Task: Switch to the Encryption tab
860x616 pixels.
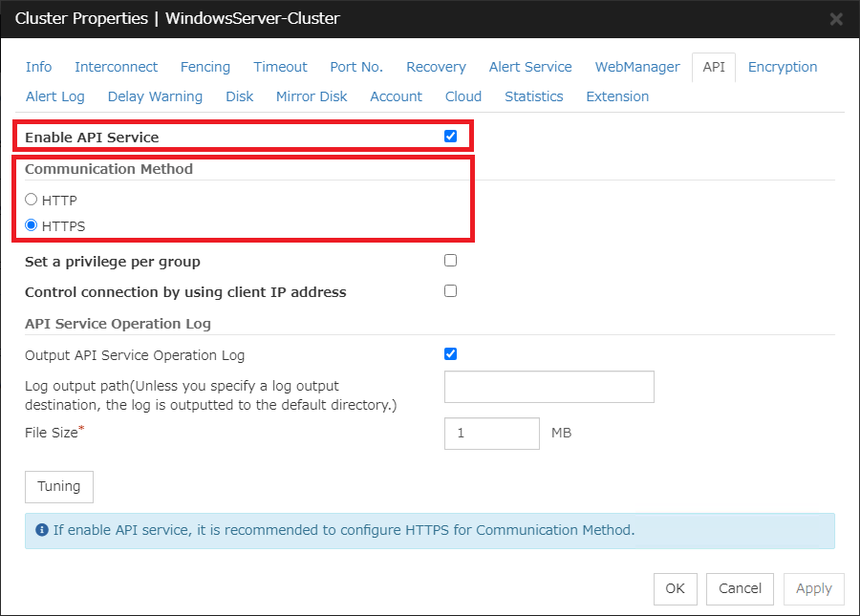Action: 783,67
